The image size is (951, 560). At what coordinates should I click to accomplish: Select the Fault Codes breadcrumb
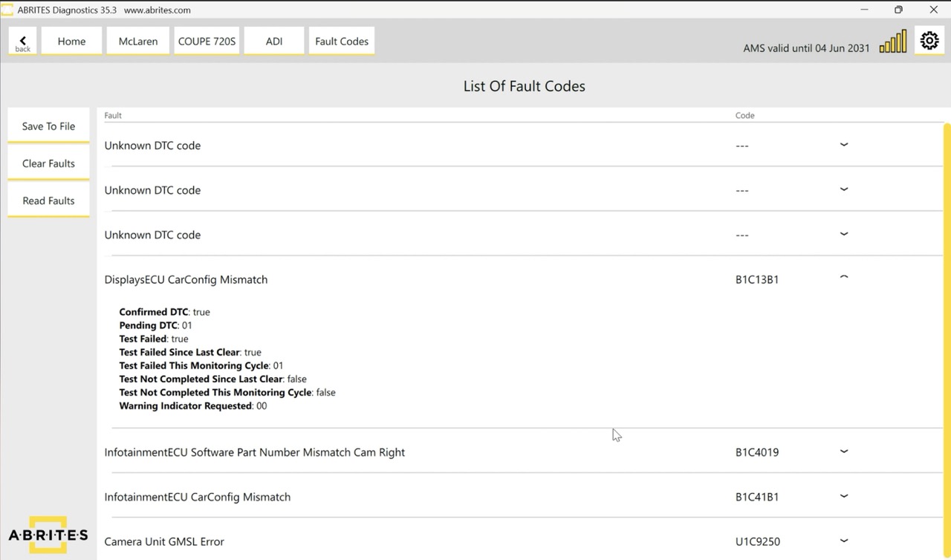[x=342, y=42]
